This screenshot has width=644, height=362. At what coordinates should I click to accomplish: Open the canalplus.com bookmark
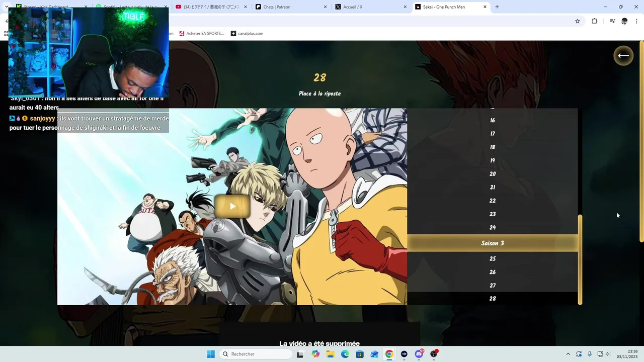click(x=247, y=34)
